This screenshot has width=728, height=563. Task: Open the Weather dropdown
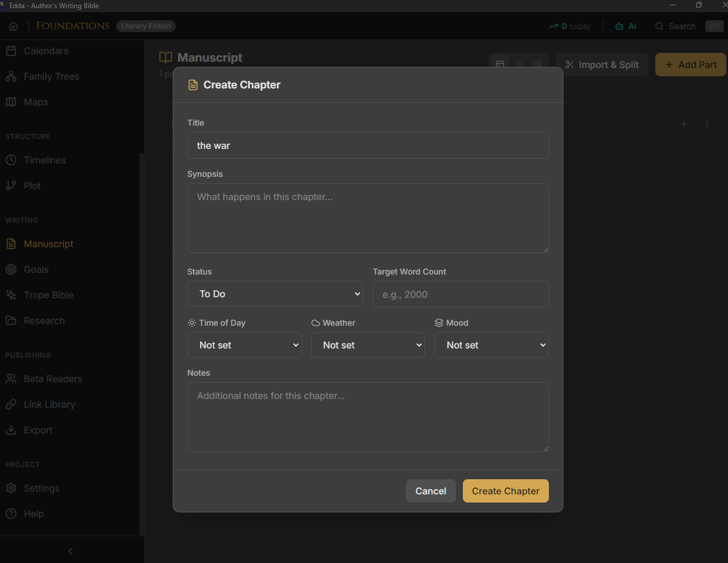coord(367,345)
